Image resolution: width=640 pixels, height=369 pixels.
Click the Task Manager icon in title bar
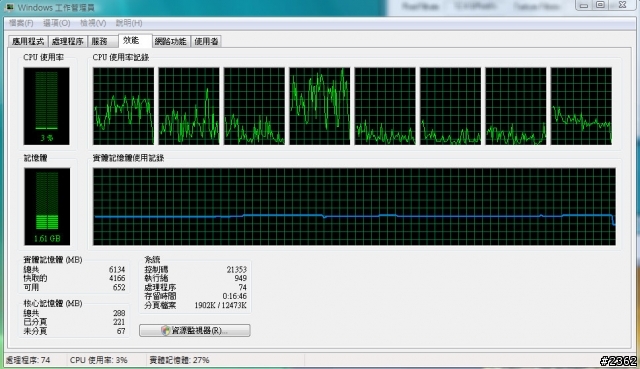point(10,7)
